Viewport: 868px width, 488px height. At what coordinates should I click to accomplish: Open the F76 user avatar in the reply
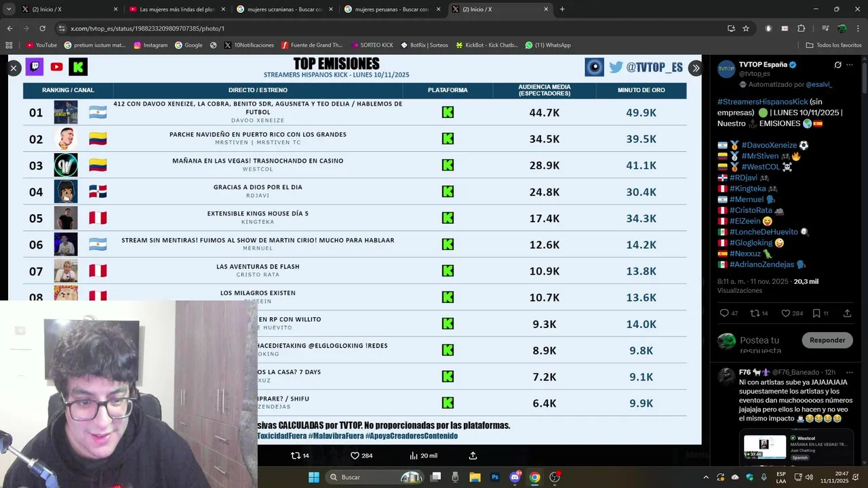[x=726, y=376]
